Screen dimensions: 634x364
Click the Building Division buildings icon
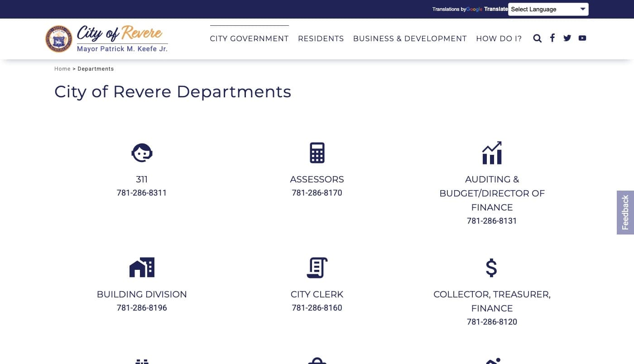pyautogui.click(x=142, y=268)
